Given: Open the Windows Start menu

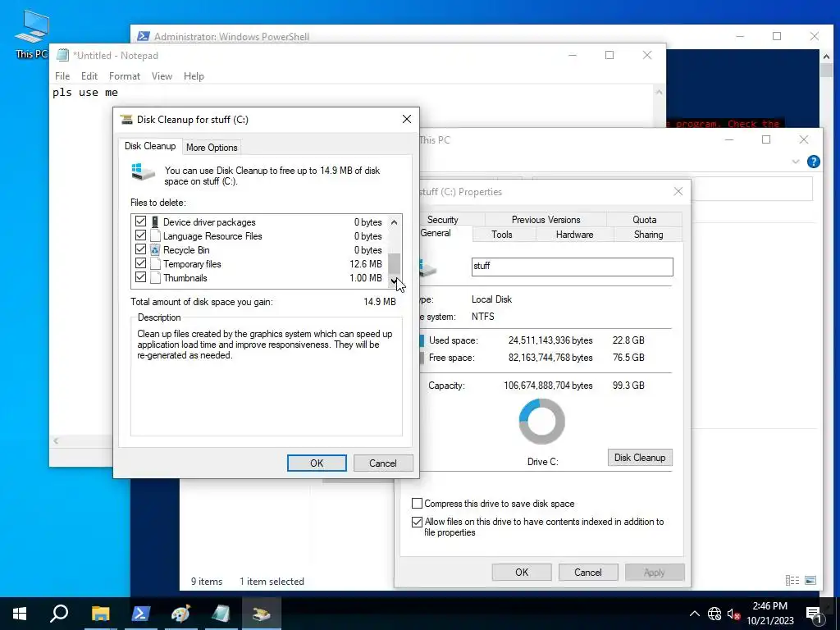Looking at the screenshot, I should (20, 614).
